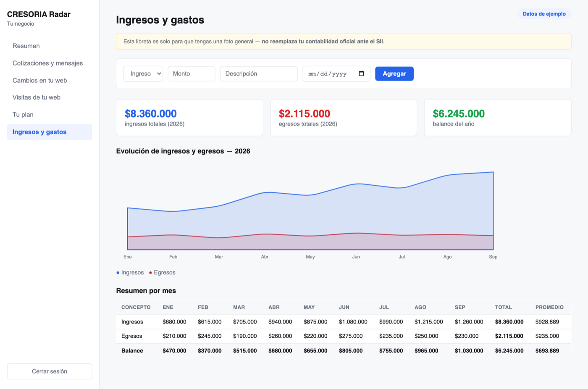This screenshot has width=588, height=389.
Task: Click Cerrar sesión button
Action: [x=50, y=371]
